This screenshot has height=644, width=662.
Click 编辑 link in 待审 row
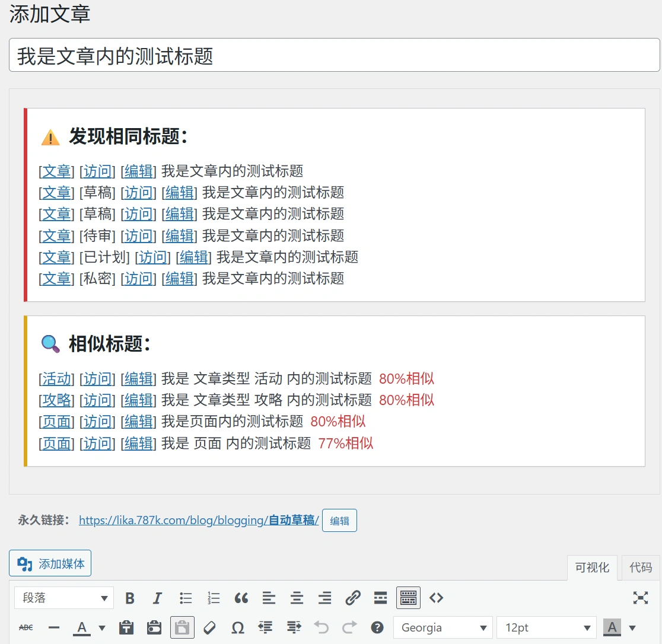pos(179,236)
